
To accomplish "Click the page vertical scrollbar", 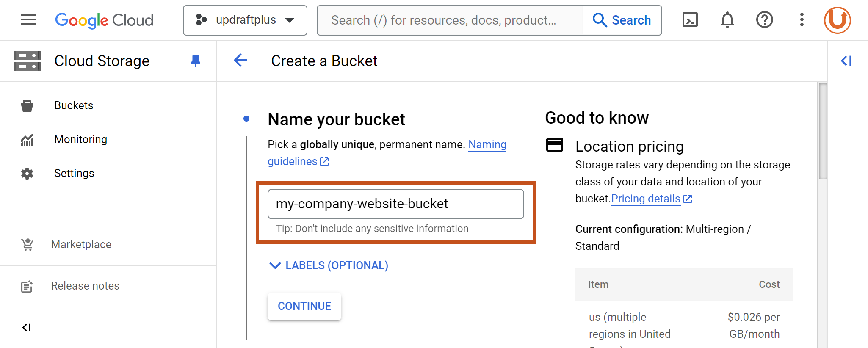I will pos(822,131).
